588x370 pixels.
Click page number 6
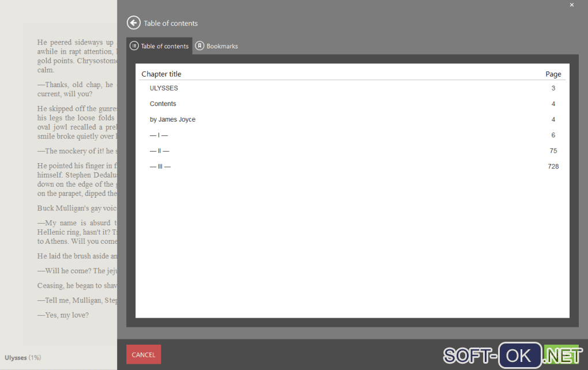pos(553,135)
